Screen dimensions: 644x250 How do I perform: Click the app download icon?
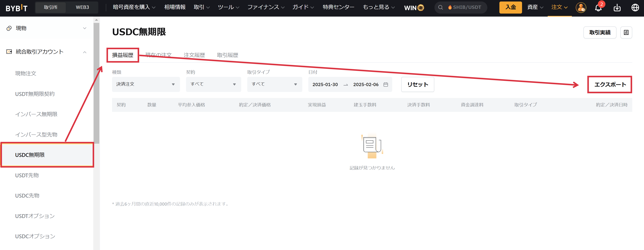pos(617,8)
